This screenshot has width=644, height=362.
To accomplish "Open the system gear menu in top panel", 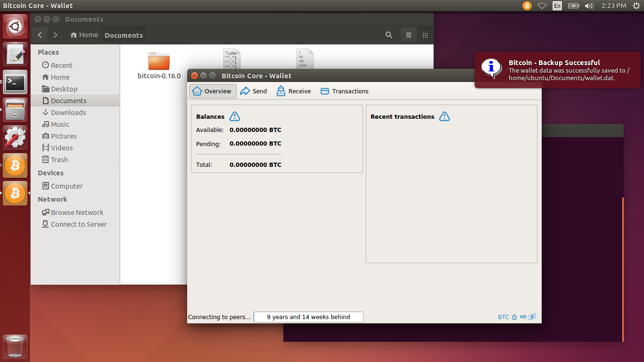I will click(x=636, y=6).
